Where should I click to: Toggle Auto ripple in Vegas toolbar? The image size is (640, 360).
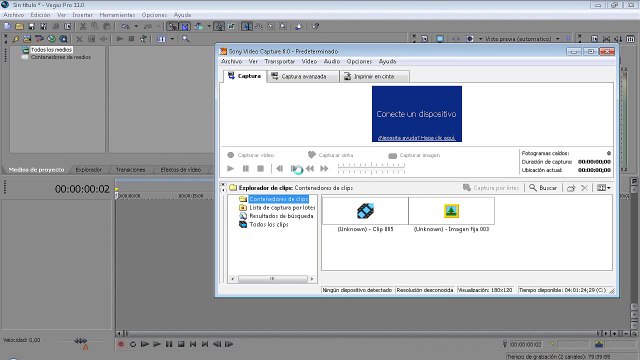[x=199, y=26]
